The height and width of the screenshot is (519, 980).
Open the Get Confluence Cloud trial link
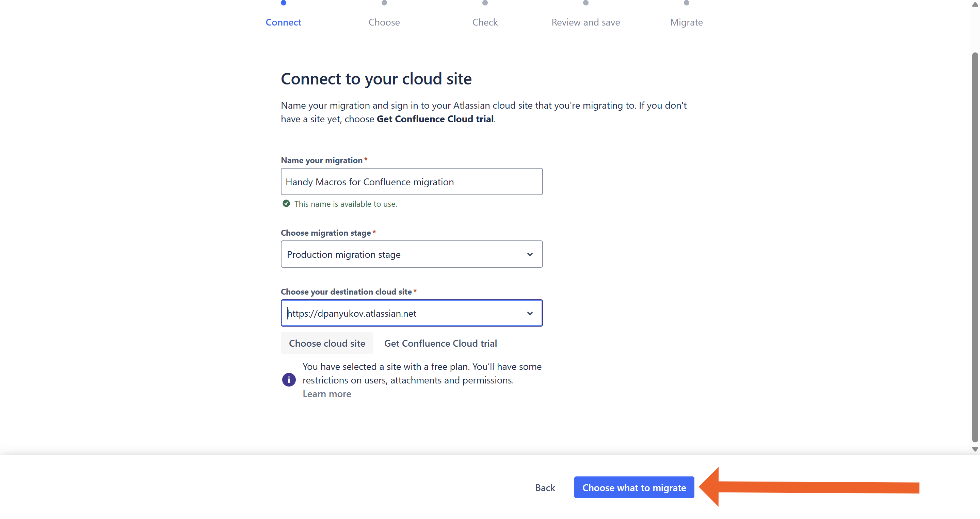click(x=440, y=343)
